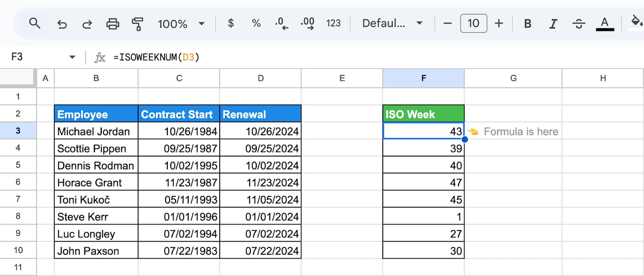Click the cell with date 10/26/1984
The width and height of the screenshot is (644, 276).
click(x=179, y=131)
